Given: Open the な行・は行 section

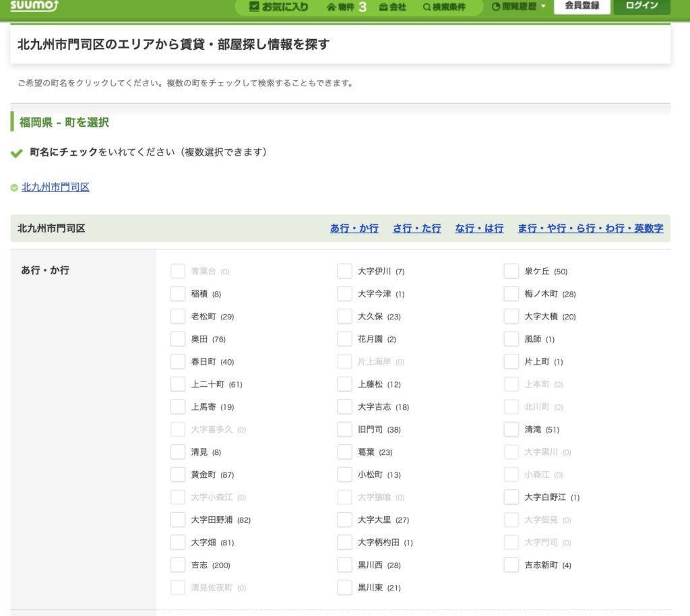Looking at the screenshot, I should coord(478,228).
